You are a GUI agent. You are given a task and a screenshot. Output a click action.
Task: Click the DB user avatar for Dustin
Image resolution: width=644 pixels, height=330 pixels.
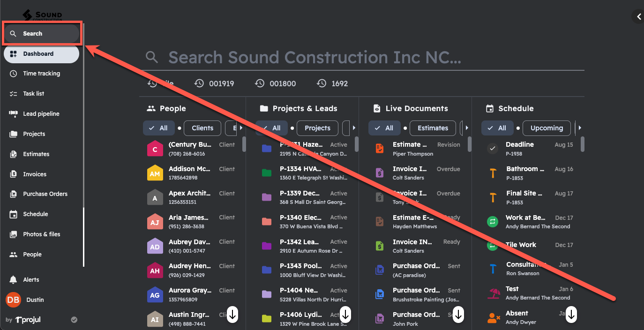[x=13, y=300]
